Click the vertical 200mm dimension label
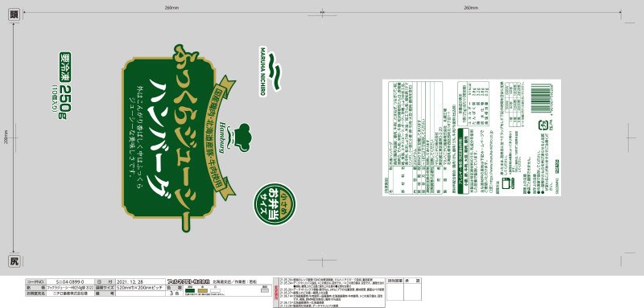Screen dimensions: 644x308 [6, 138]
